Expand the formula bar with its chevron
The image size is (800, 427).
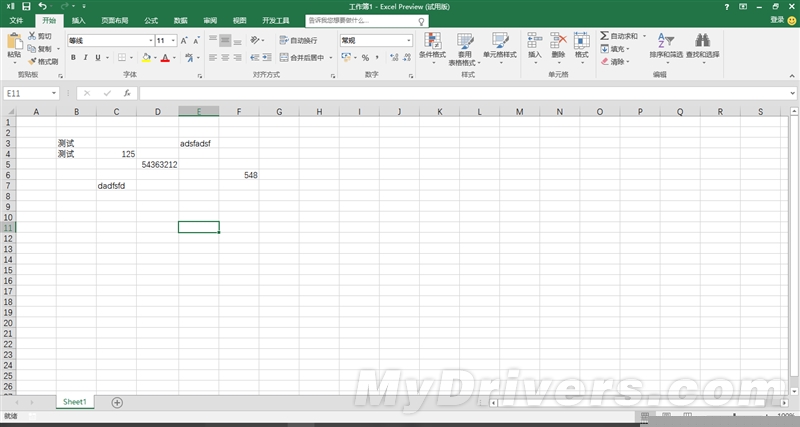point(792,93)
